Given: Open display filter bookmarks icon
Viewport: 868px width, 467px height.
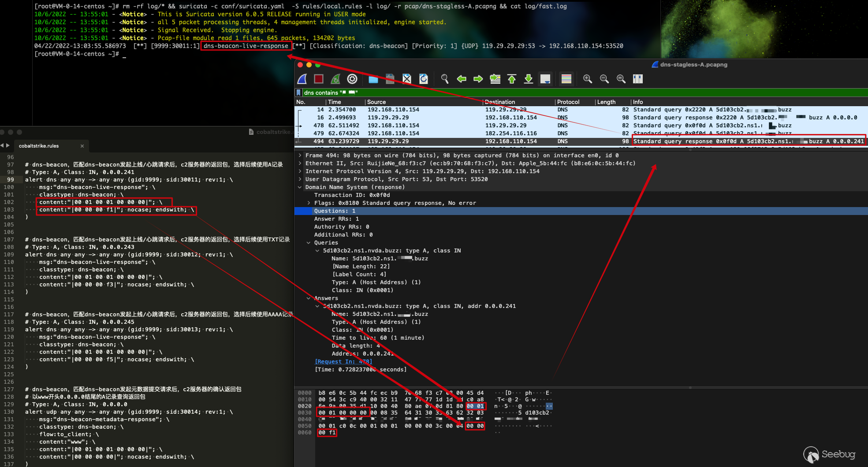Looking at the screenshot, I should 298,93.
